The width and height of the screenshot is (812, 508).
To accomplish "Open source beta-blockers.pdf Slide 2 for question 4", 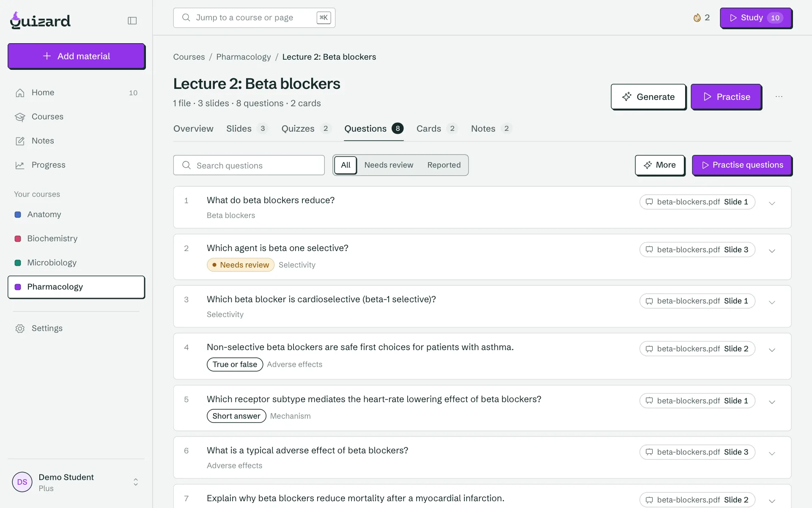I will (x=697, y=349).
